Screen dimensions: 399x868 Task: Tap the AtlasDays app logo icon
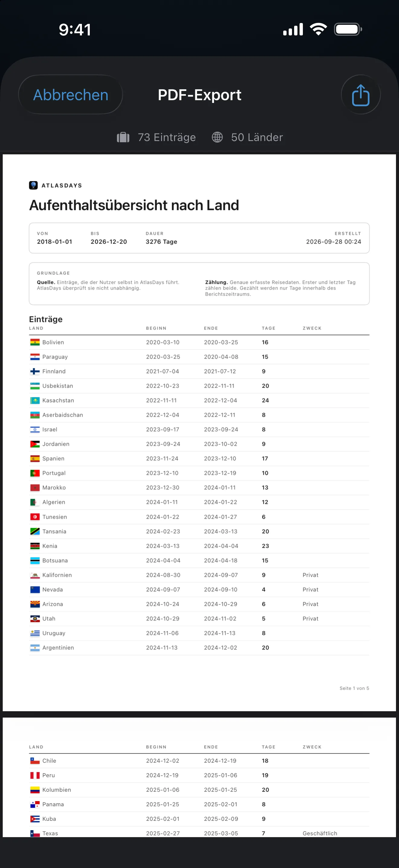(x=33, y=185)
